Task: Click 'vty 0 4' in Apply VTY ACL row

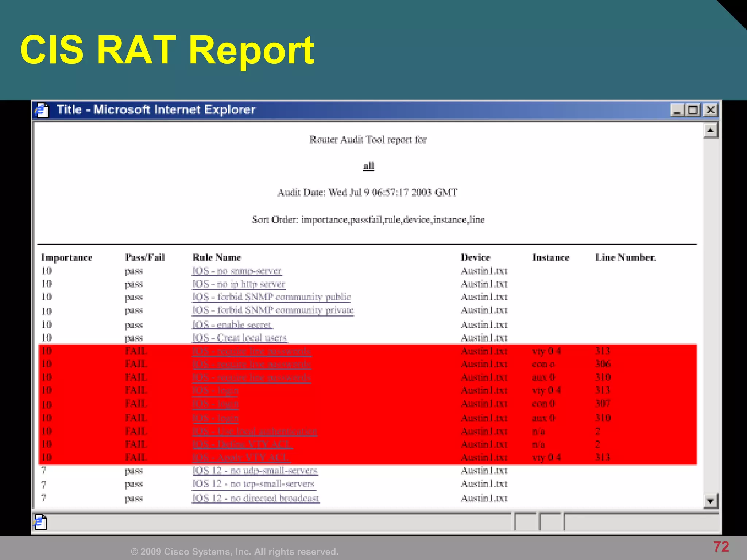Action: (546, 458)
